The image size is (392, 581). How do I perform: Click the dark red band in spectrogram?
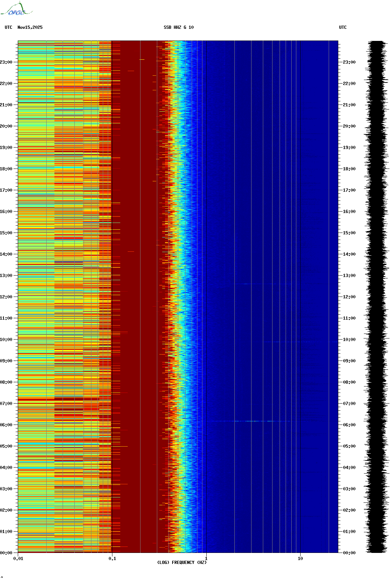pyautogui.click(x=135, y=297)
